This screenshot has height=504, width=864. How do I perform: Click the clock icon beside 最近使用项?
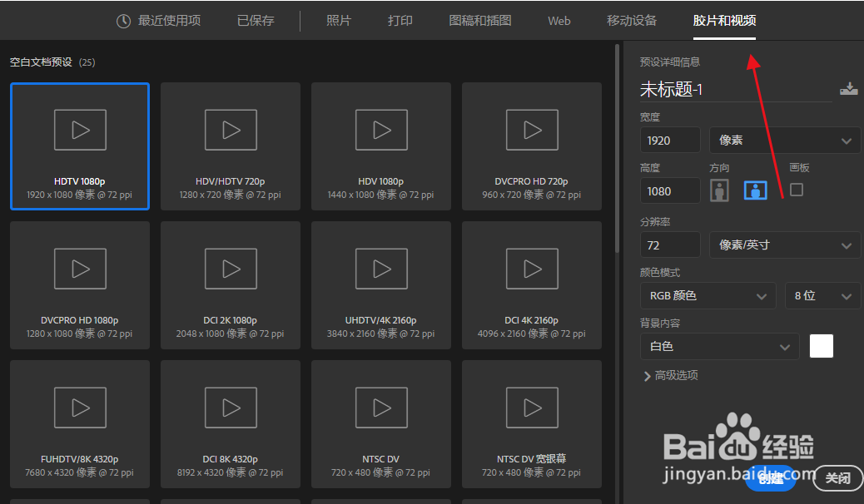[x=123, y=21]
